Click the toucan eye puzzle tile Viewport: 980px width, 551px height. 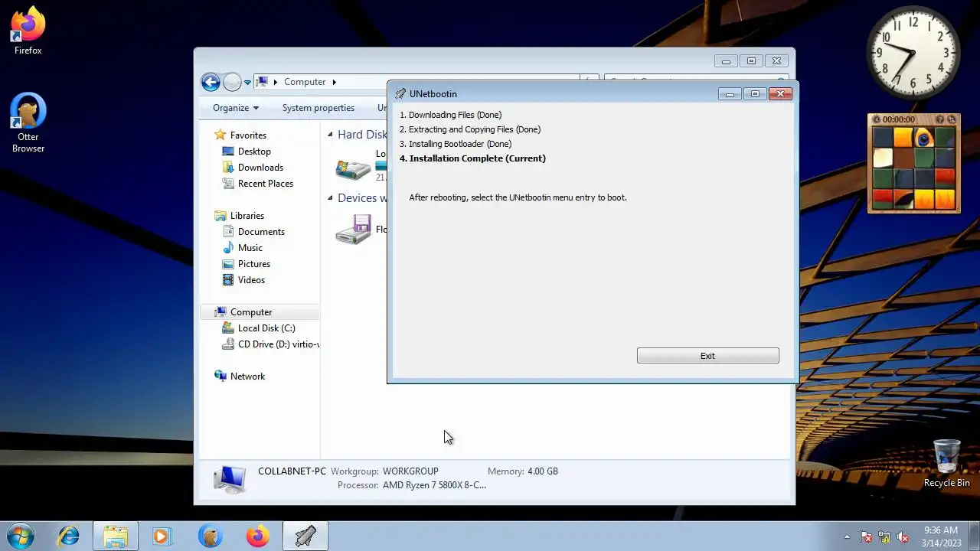click(x=924, y=139)
